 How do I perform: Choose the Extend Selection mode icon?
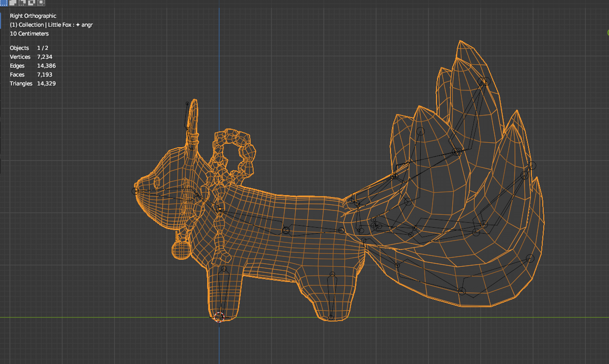click(13, 2)
